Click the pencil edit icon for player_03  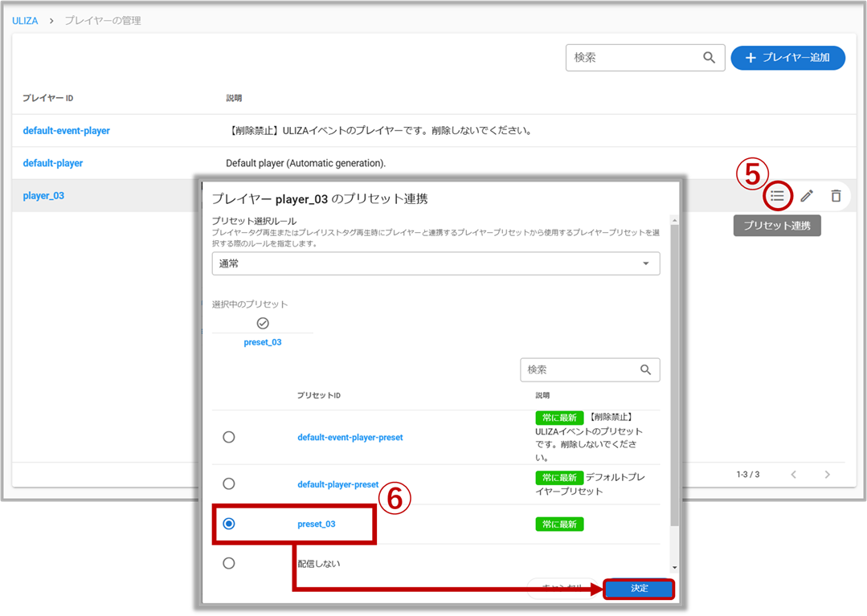coord(807,195)
